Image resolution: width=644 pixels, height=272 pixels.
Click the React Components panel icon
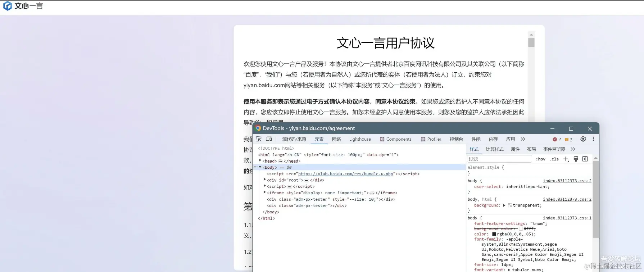[382, 139]
